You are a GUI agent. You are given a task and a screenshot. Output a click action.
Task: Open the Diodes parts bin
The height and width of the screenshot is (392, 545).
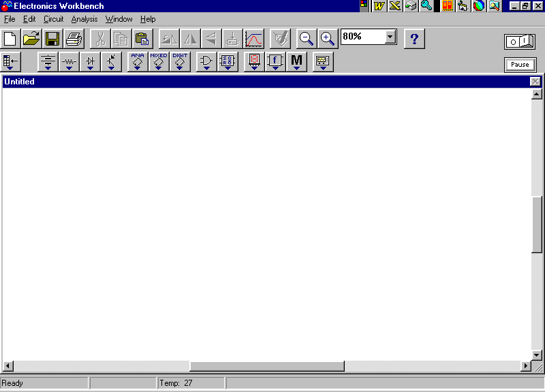[90, 62]
